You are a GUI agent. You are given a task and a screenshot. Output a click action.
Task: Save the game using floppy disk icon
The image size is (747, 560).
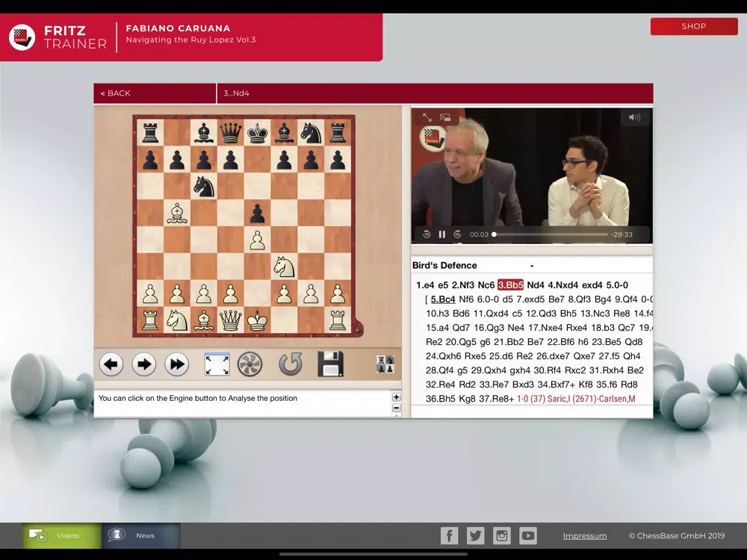click(330, 364)
